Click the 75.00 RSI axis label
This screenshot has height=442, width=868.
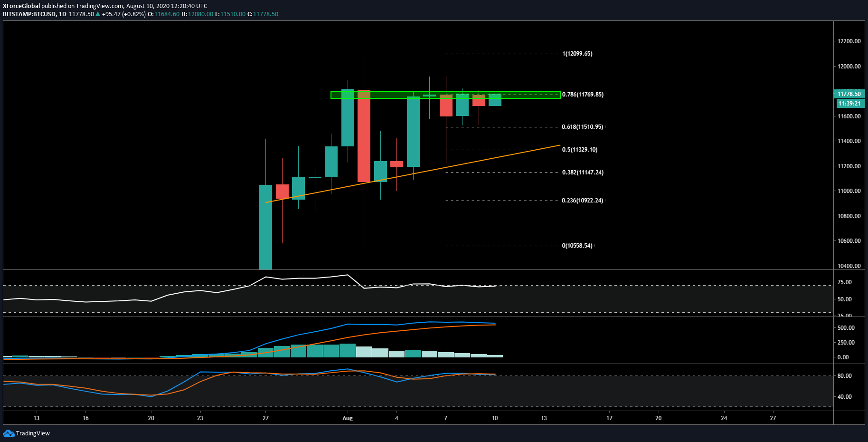(x=845, y=282)
